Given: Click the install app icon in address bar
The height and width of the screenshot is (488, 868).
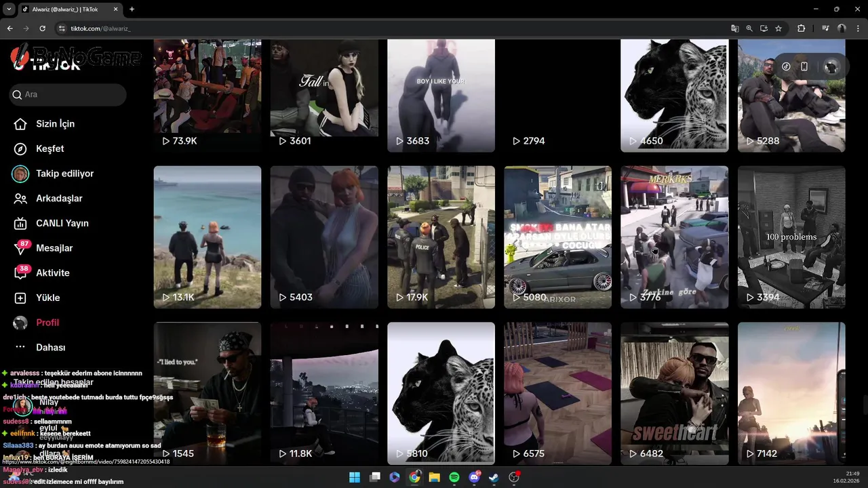Looking at the screenshot, I should coord(764,28).
